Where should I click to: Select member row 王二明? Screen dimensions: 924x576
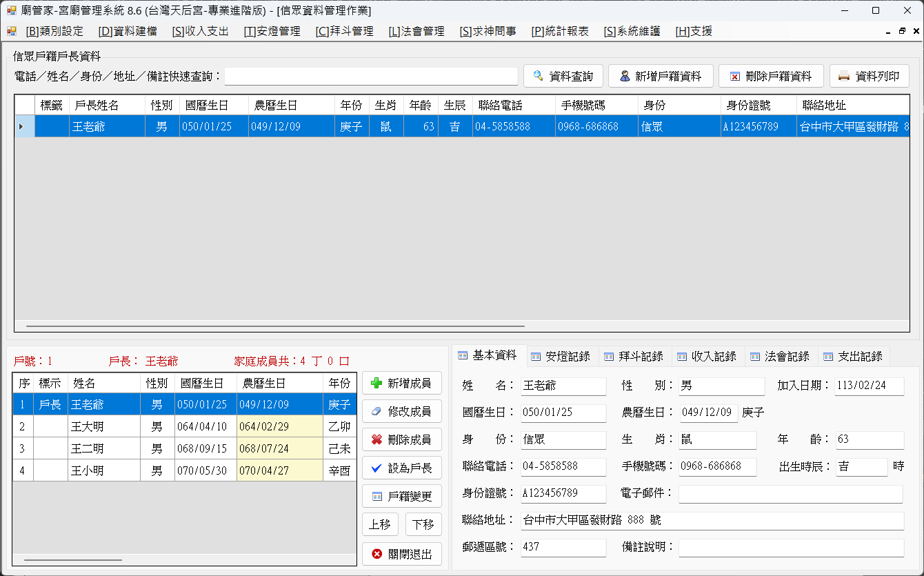[x=184, y=448]
